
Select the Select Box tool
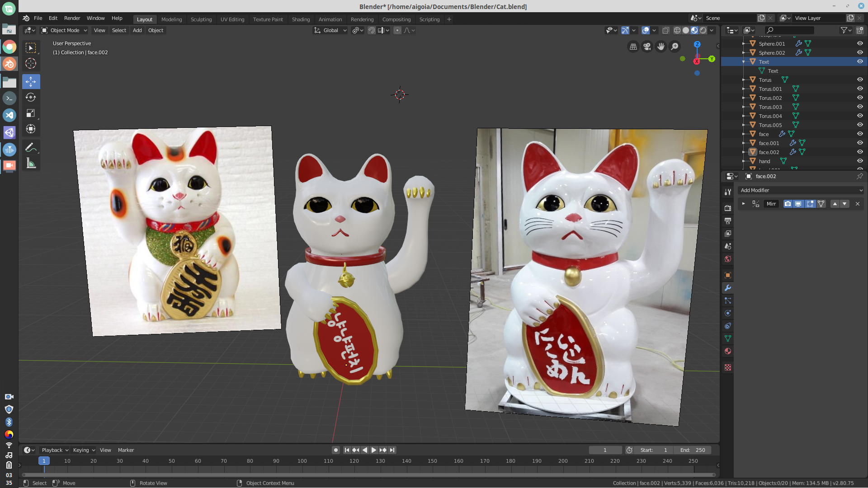pyautogui.click(x=31, y=48)
